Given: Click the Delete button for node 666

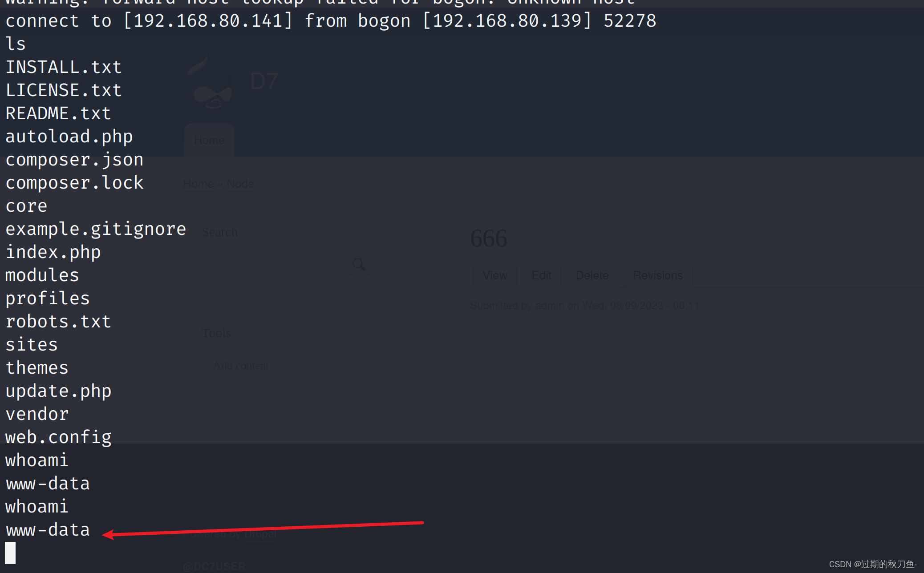Looking at the screenshot, I should [x=592, y=275].
